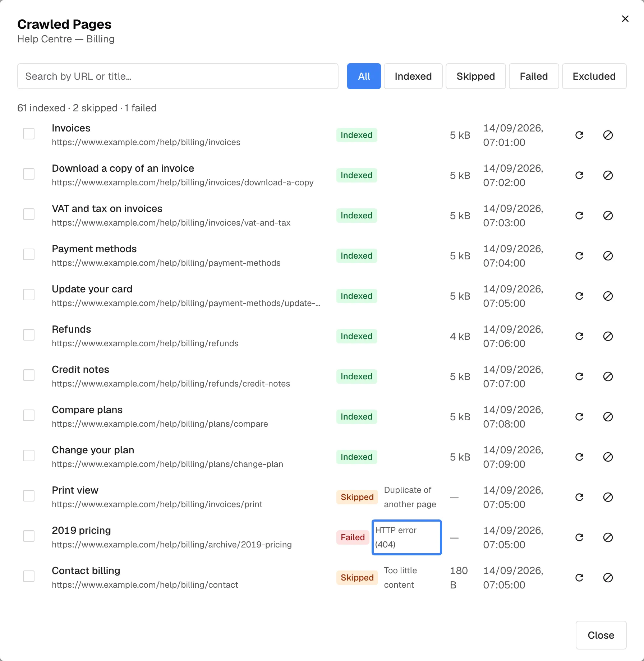Click the Credit notes title
The image size is (644, 661).
(80, 369)
